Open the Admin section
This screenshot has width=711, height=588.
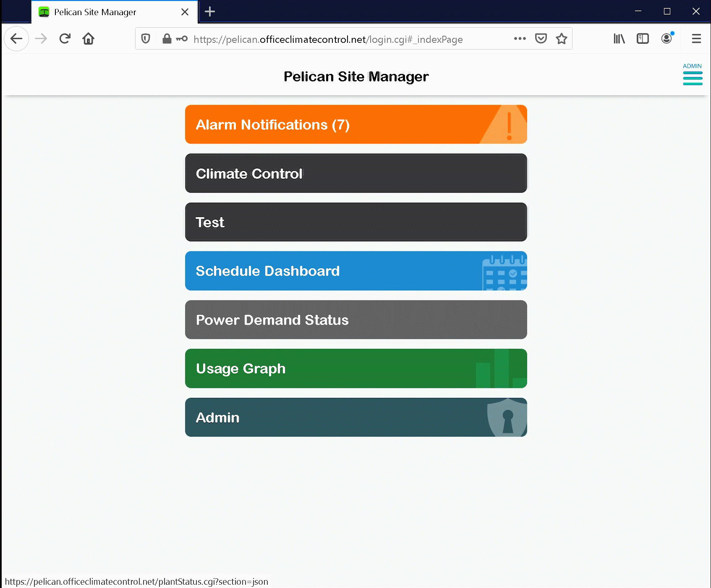[356, 417]
